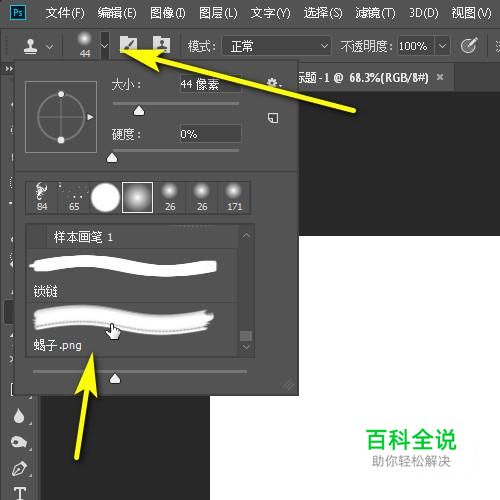
Task: Select the Sponge tool icon
Action: tap(19, 442)
